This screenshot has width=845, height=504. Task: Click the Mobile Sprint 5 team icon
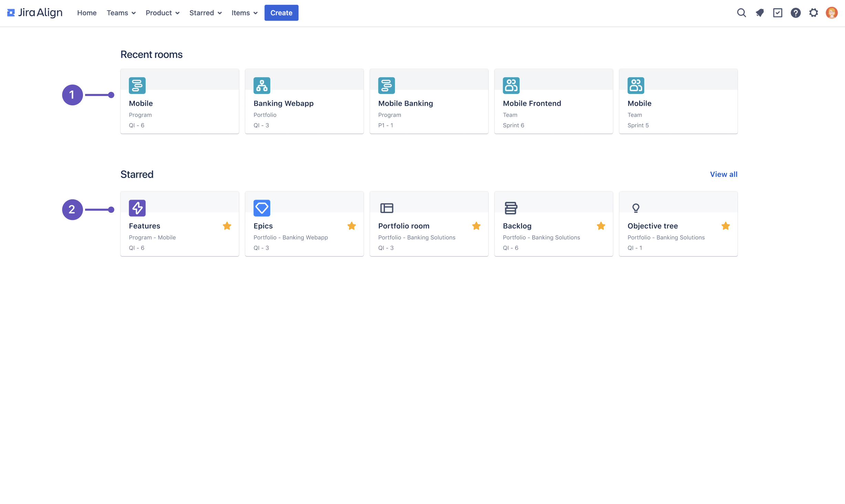636,85
